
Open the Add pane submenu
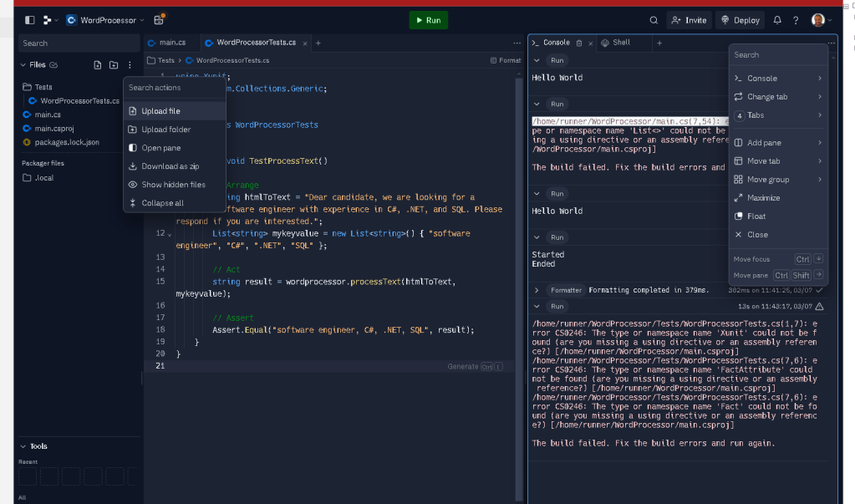(778, 142)
